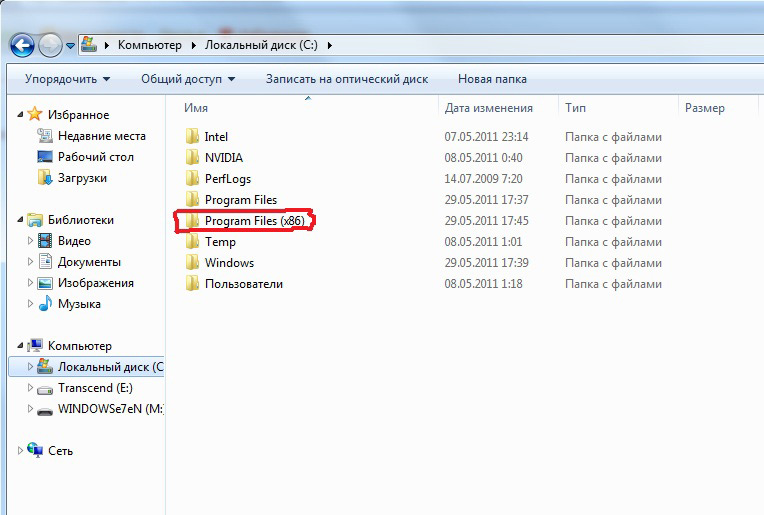Click the date 29.05.2011 17:45
This screenshot has width=764, height=515.
(x=486, y=221)
